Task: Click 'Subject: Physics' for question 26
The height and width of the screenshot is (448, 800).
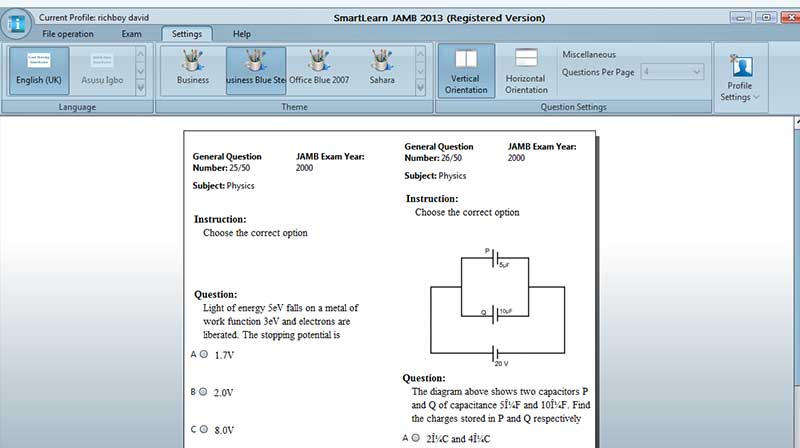Action: (x=435, y=176)
